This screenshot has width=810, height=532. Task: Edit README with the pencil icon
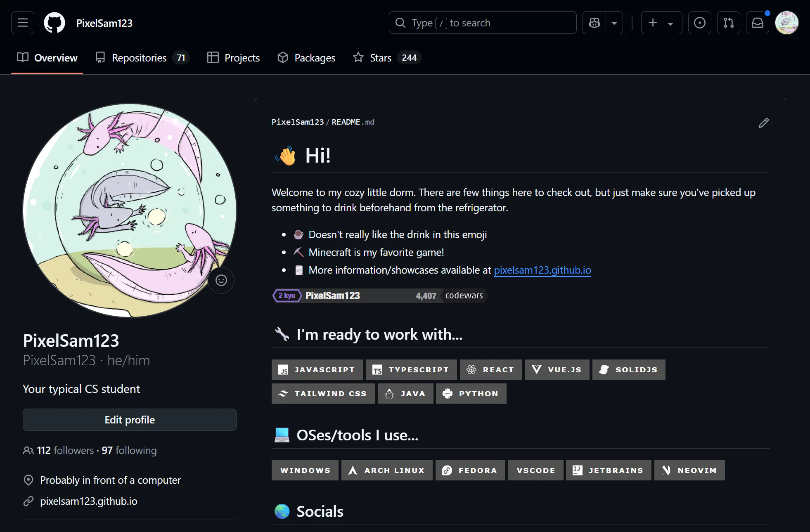[764, 123]
